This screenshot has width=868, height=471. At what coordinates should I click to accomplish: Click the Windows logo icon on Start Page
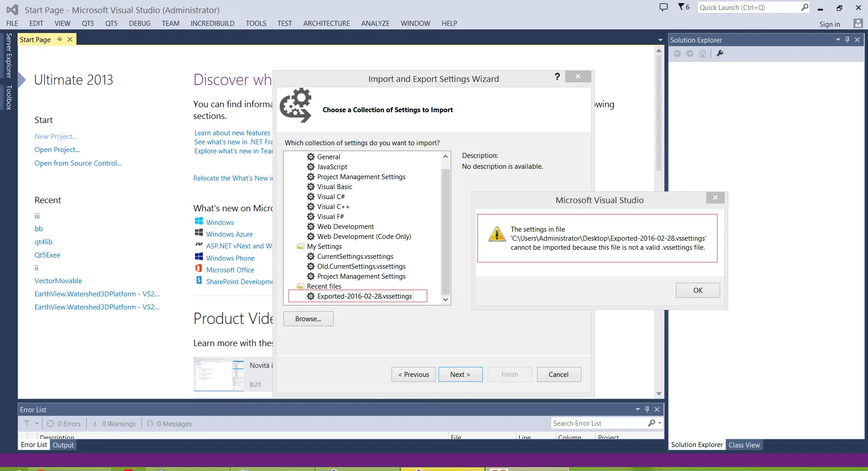pos(199,221)
